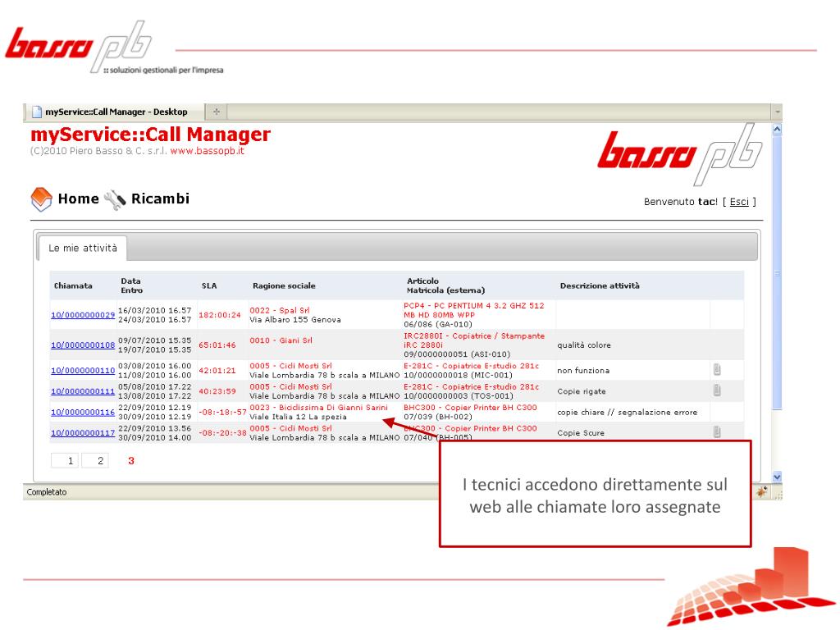Click address Via Albaro 155 Genova

(295, 320)
